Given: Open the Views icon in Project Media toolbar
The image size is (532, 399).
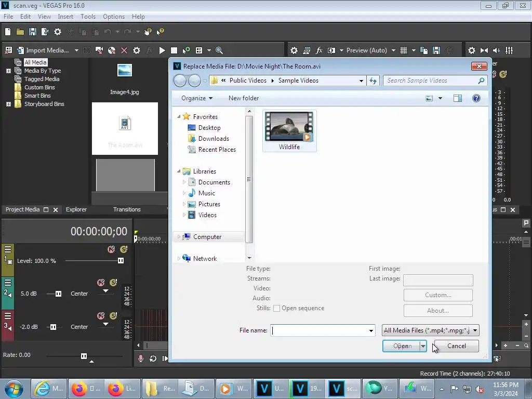Looking at the screenshot, I should [199, 50].
